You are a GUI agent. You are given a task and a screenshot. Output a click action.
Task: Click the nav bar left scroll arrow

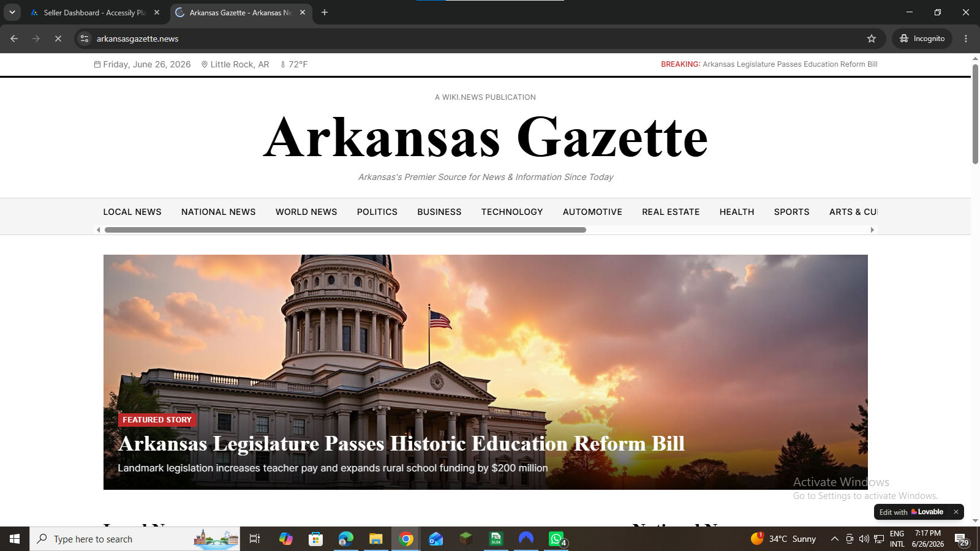tap(99, 230)
